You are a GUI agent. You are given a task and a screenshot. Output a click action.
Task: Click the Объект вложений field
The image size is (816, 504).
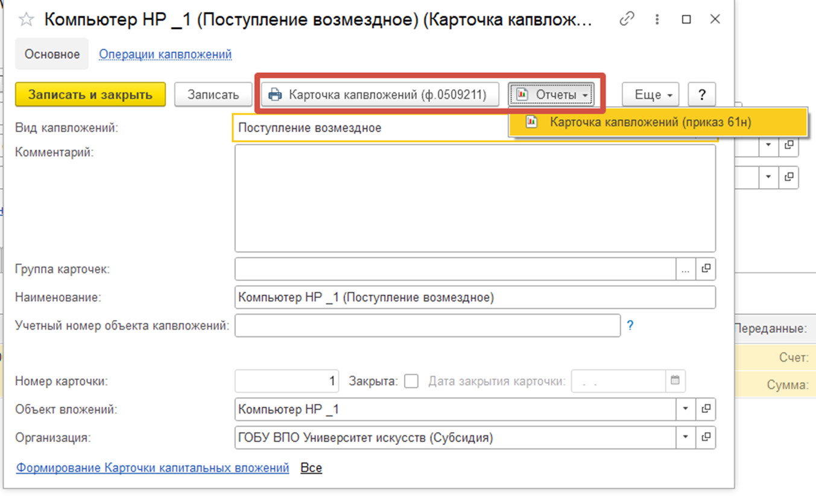455,409
